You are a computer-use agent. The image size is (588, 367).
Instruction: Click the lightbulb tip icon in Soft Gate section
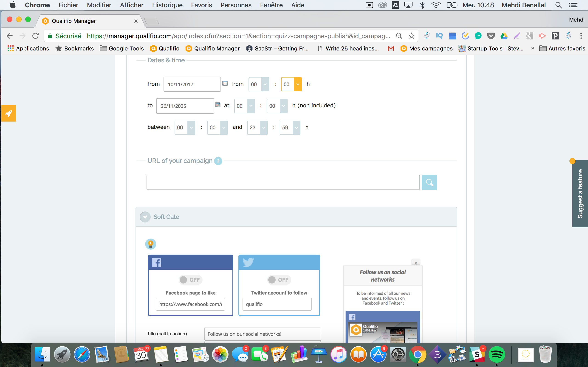151,244
